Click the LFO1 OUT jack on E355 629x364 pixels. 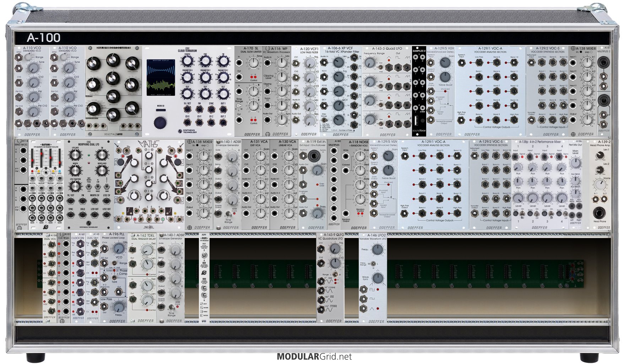coord(94,215)
